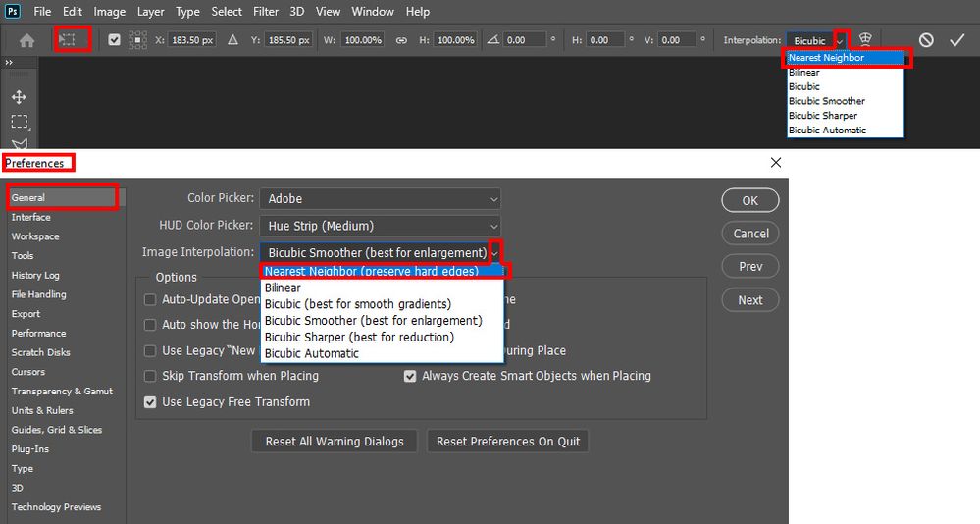The height and width of the screenshot is (524, 980).
Task: Select the Polygonal Lasso tool
Action: pyautogui.click(x=19, y=143)
